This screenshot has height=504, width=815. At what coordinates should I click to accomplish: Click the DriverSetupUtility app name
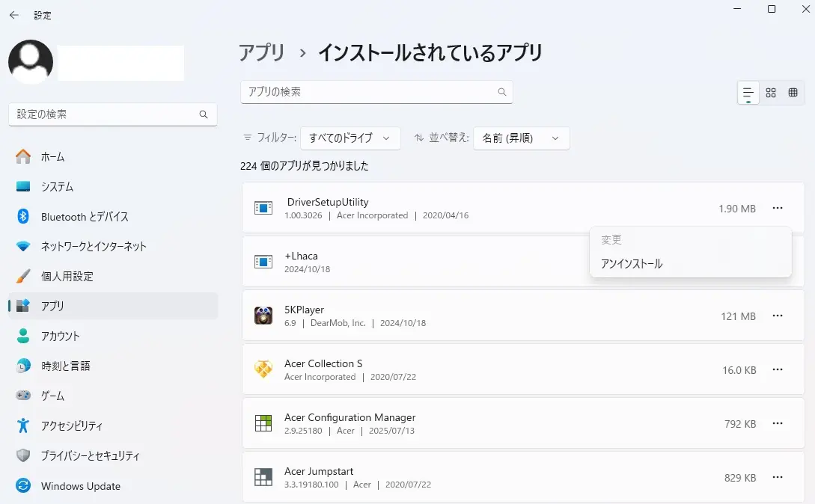(x=328, y=202)
